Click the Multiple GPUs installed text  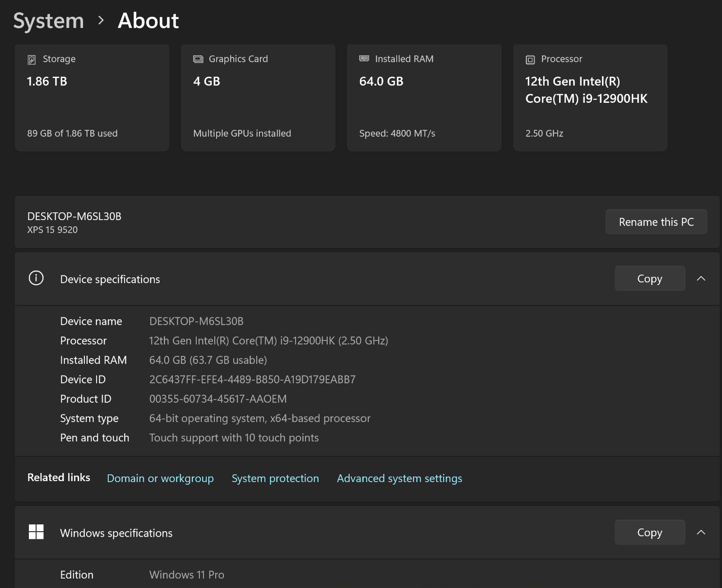[x=242, y=133]
